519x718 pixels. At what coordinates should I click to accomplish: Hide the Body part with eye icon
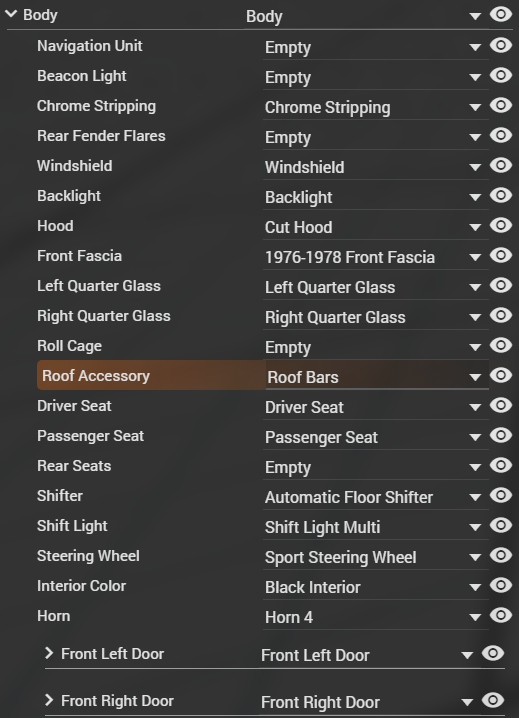pos(500,14)
